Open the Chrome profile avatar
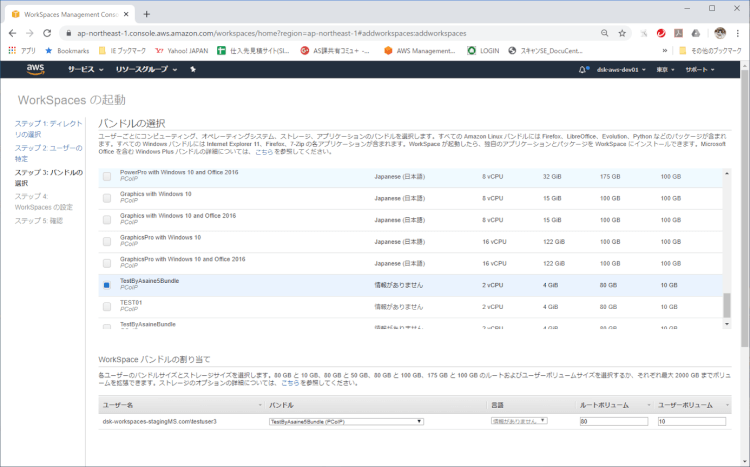This screenshot has width=750, height=467. (720, 32)
